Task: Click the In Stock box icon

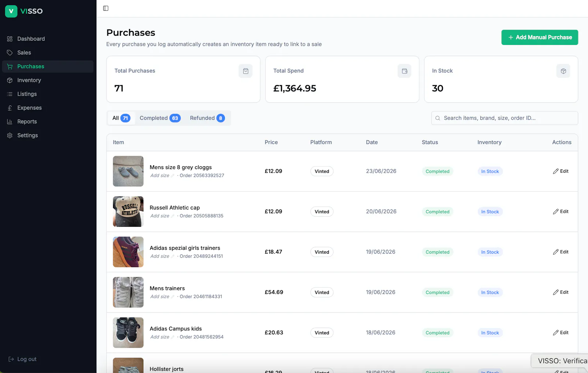Action: click(x=563, y=71)
